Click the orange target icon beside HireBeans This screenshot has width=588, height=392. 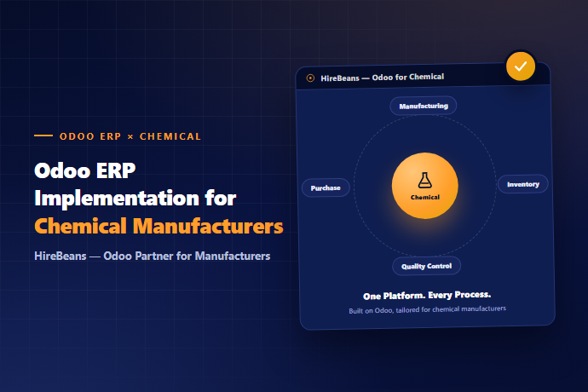point(310,78)
